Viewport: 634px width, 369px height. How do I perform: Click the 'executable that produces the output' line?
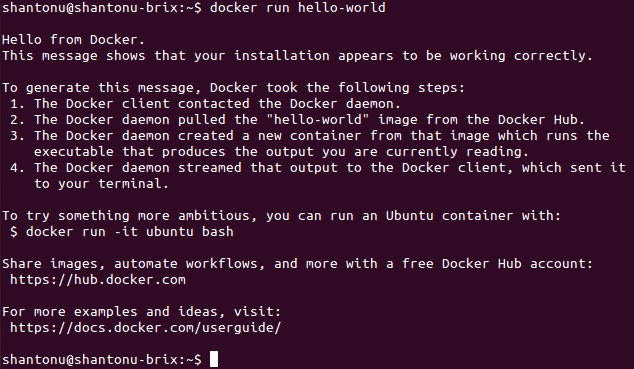[x=281, y=152]
